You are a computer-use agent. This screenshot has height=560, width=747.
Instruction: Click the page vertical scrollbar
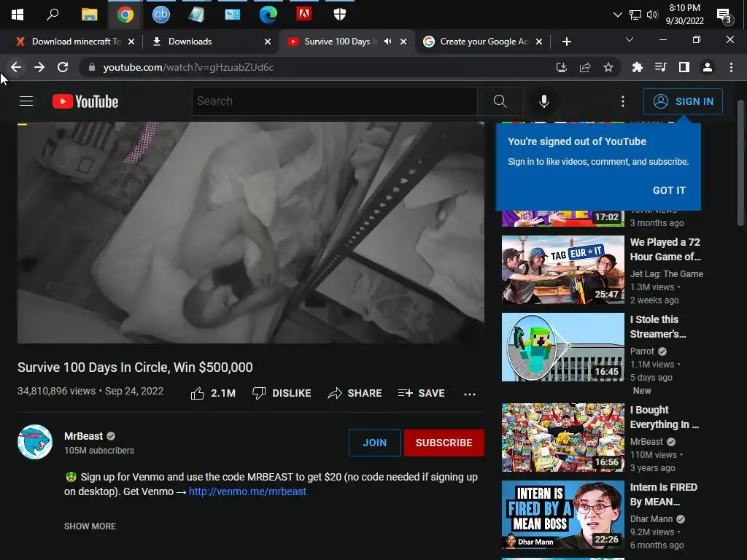tap(740, 162)
